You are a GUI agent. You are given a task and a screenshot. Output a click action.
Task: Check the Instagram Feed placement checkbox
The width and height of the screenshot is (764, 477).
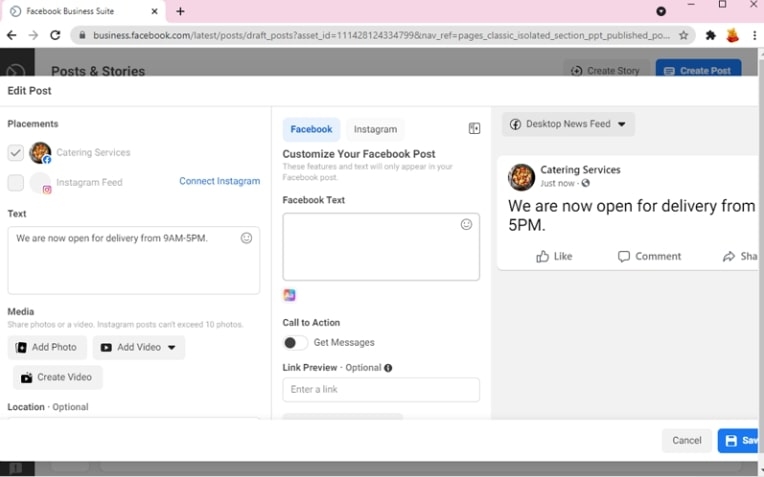16,183
